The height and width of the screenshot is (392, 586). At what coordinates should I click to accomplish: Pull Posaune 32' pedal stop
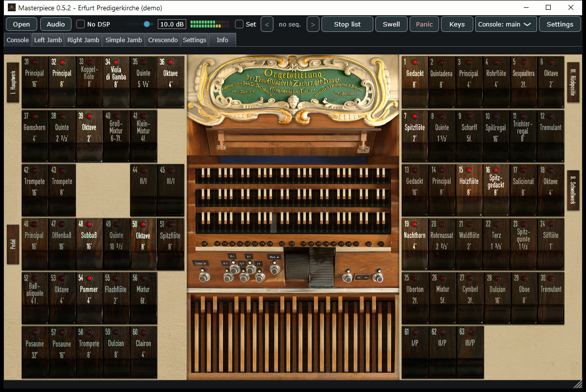point(35,352)
